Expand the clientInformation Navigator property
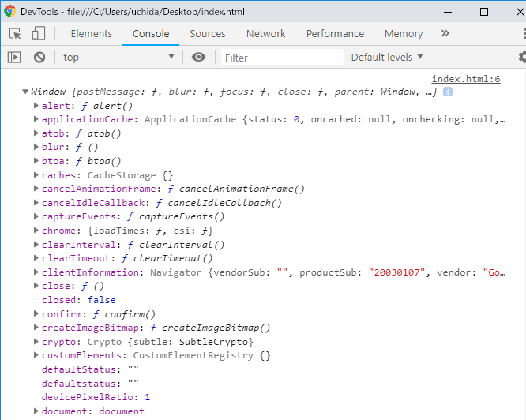The height and width of the screenshot is (420, 526). (x=36, y=272)
